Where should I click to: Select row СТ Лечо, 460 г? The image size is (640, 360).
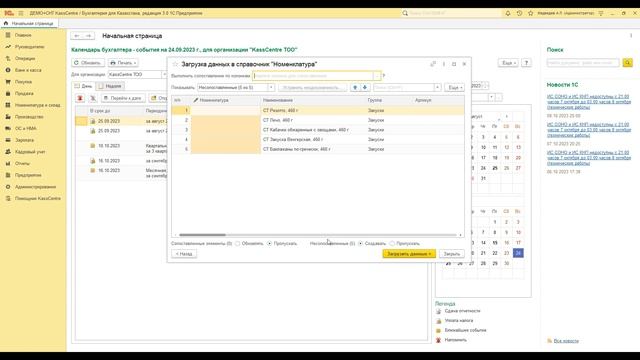(x=318, y=120)
